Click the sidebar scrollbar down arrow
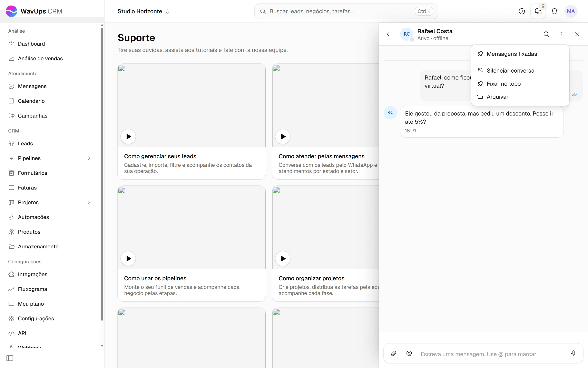This screenshot has height=368, width=588. 102,346
